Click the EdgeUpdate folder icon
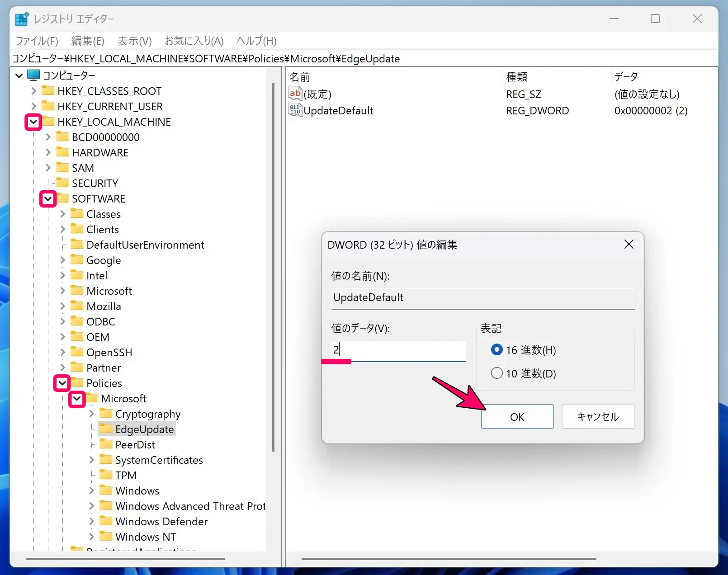This screenshot has height=575, width=728. (x=106, y=429)
